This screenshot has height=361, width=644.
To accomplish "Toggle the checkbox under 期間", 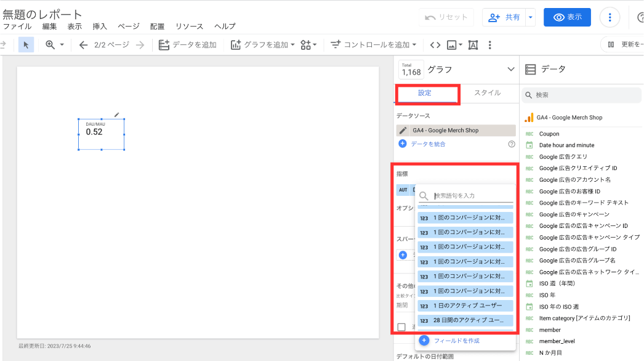I will tap(401, 327).
